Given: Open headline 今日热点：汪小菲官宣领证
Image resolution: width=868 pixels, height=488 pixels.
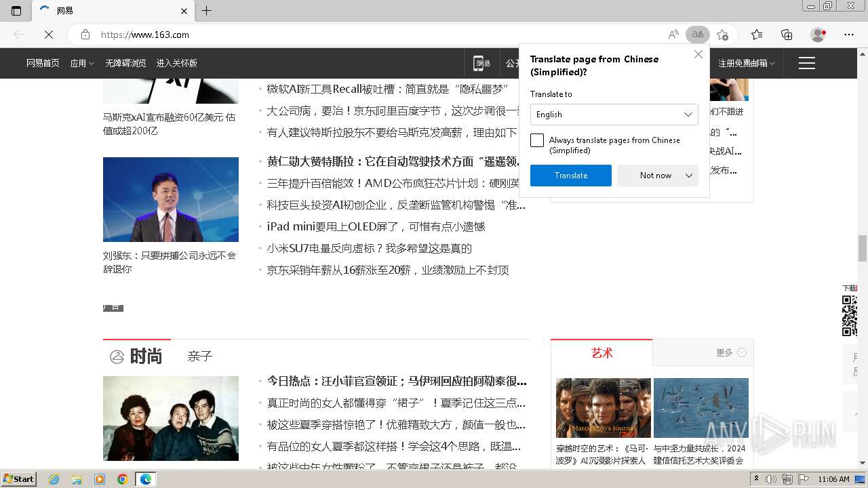Looking at the screenshot, I should click(397, 381).
